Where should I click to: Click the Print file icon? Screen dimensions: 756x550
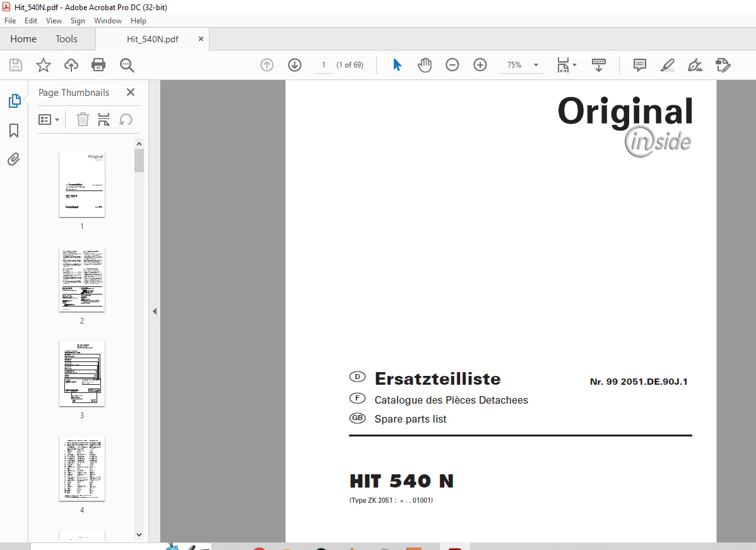98,64
